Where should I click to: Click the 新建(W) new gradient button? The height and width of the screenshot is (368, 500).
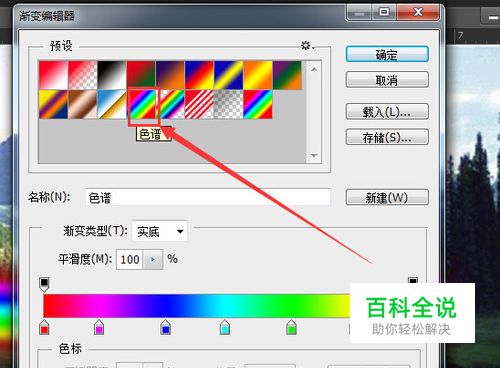tap(387, 198)
